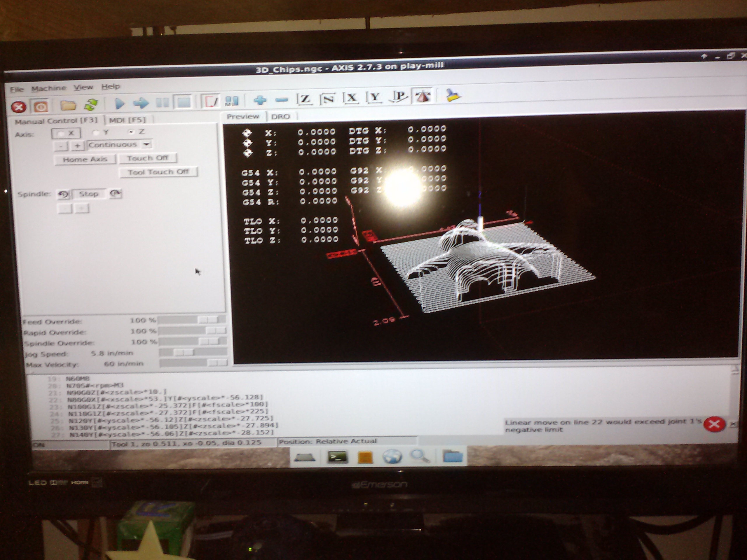Click the spindle Stop button
This screenshot has width=747, height=560.
(x=88, y=194)
